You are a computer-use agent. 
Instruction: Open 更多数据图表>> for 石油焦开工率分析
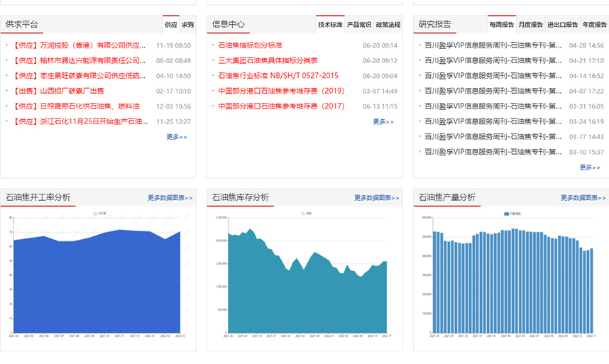(170, 198)
